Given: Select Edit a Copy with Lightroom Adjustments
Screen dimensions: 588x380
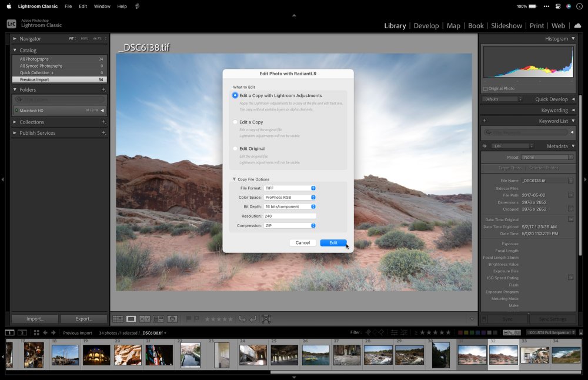Looking at the screenshot, I should tap(235, 95).
